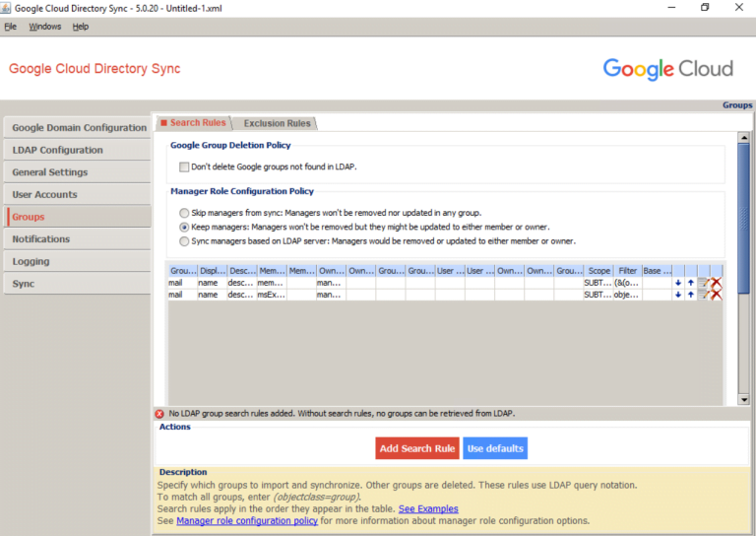The height and width of the screenshot is (536, 756).
Task: Open Logging section
Action: pyautogui.click(x=77, y=261)
